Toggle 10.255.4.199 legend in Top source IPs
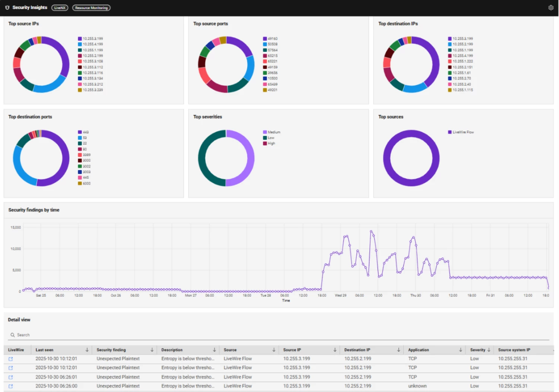559x392 pixels. (90, 44)
